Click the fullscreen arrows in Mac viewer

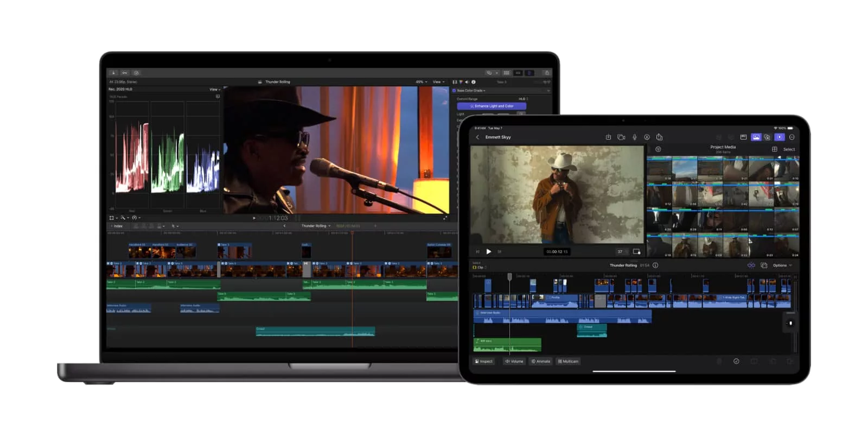[445, 218]
